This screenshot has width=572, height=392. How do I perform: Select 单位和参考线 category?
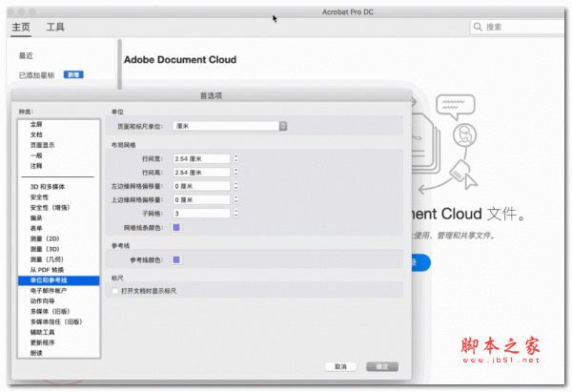(58, 280)
